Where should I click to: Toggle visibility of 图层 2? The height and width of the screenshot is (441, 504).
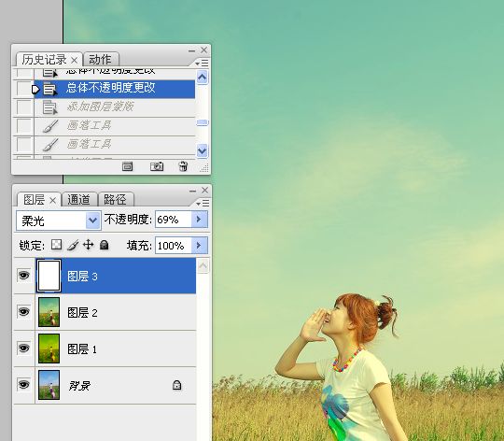[x=23, y=312]
